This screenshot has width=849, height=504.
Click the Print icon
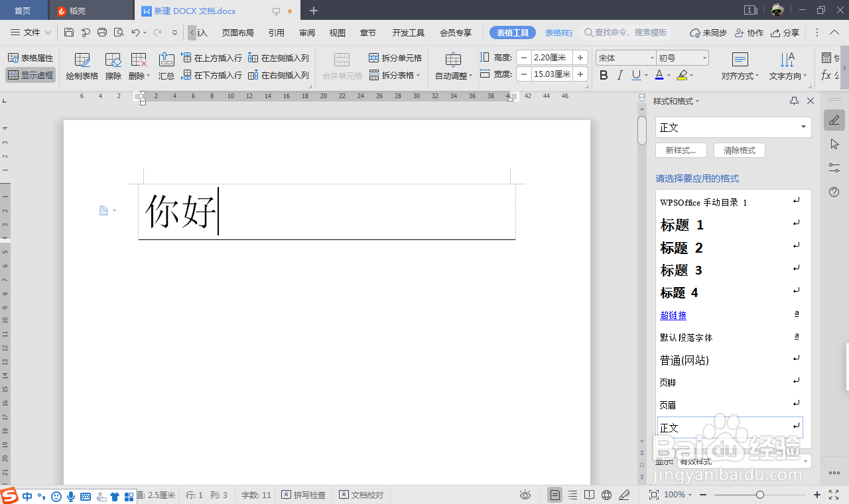pos(102,32)
